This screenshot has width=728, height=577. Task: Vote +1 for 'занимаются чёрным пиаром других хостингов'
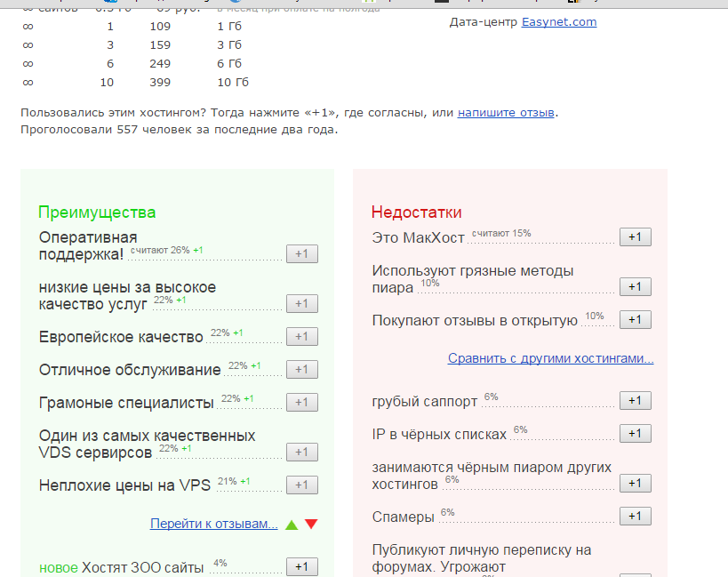tap(636, 484)
